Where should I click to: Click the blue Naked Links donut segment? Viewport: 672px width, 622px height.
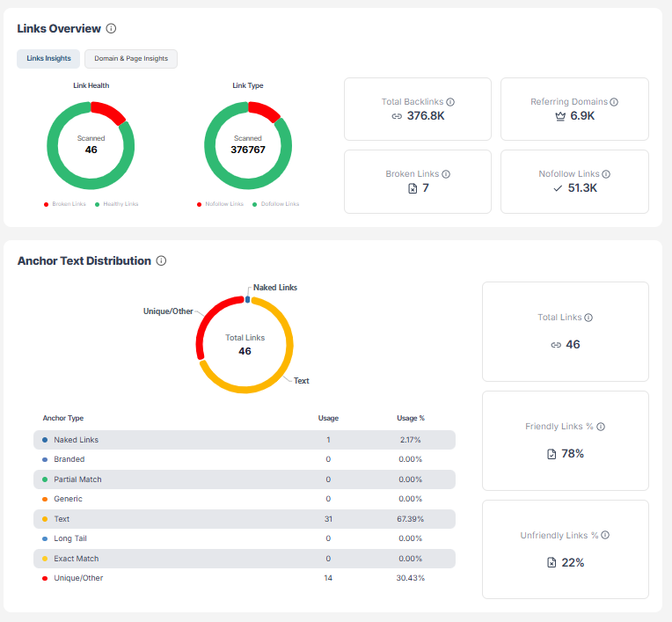(247, 300)
